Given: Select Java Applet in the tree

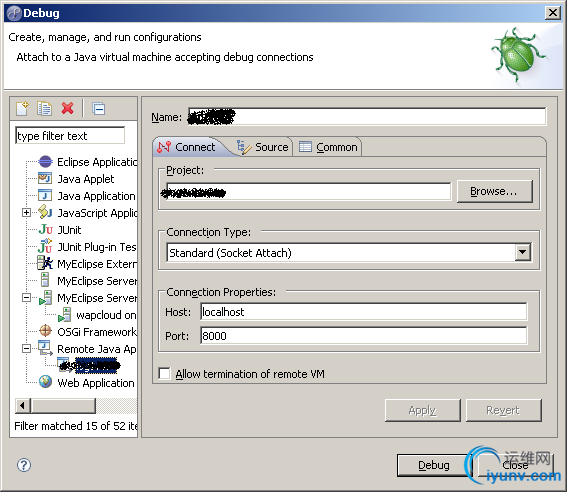Looking at the screenshot, I should coord(86,179).
